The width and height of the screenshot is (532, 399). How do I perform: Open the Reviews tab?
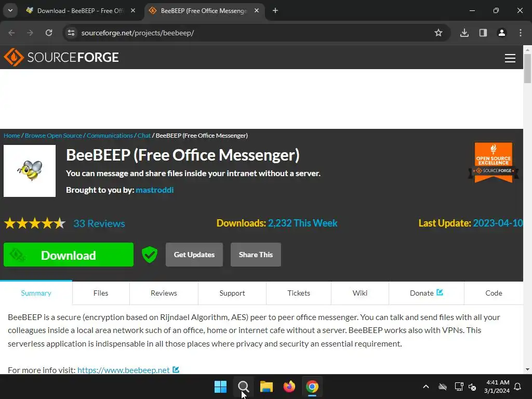tap(164, 293)
